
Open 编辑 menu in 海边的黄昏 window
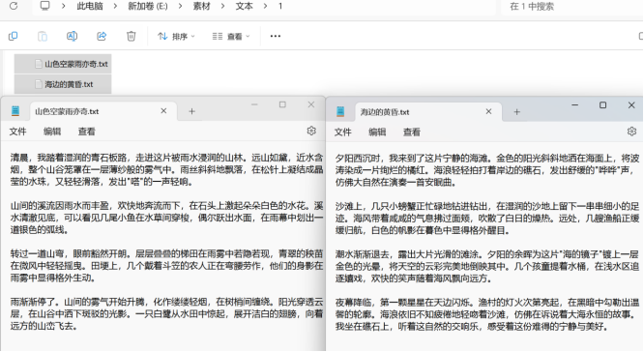[x=377, y=132]
